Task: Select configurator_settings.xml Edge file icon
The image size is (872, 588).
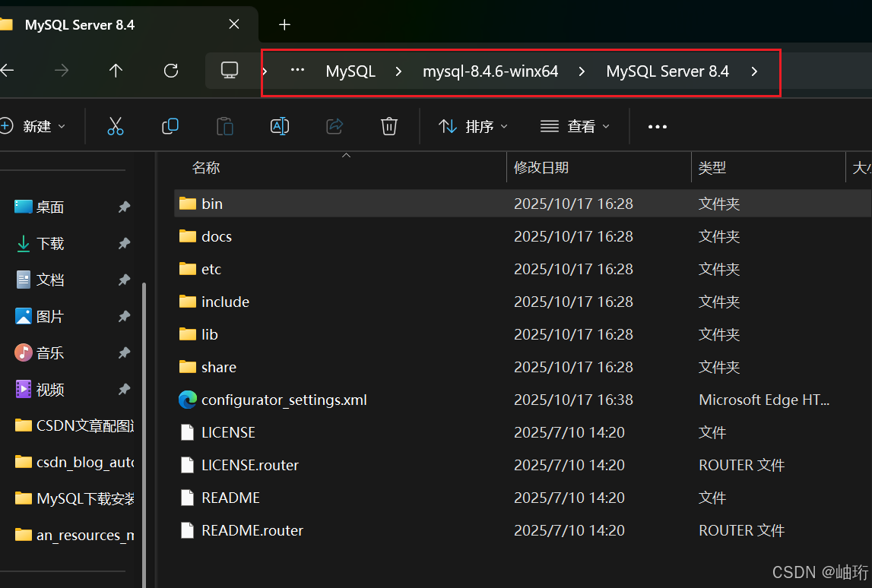Action: (x=188, y=400)
